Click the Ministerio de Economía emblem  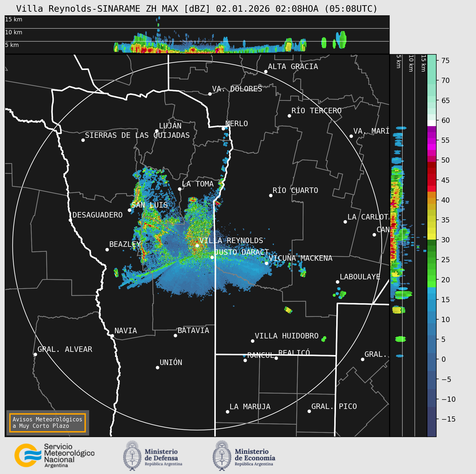pos(222,456)
